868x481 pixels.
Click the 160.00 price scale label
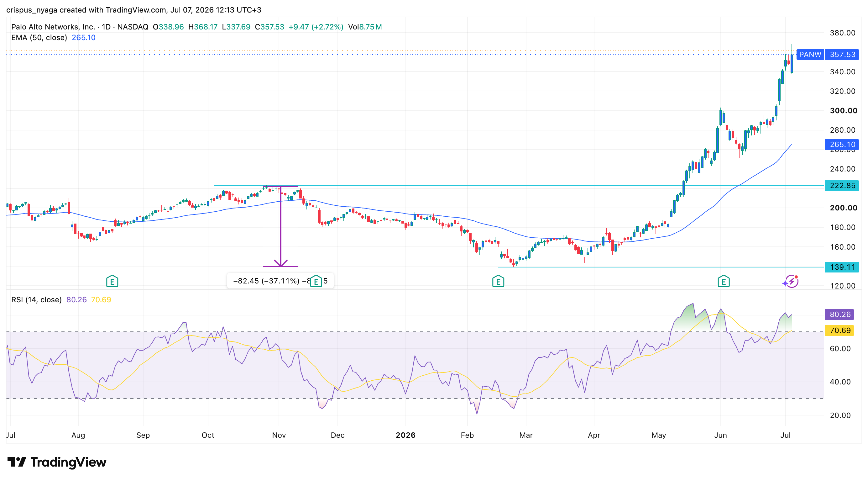click(842, 247)
